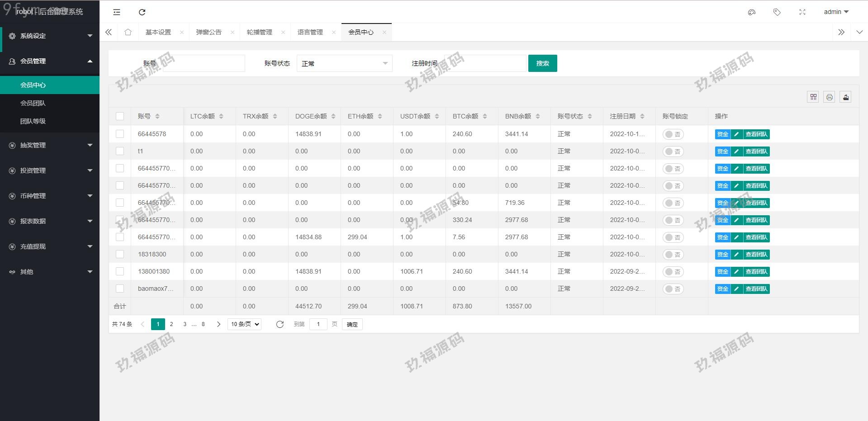Open the column filter grid icon
Viewport: 868px width, 421px height.
coord(813,97)
